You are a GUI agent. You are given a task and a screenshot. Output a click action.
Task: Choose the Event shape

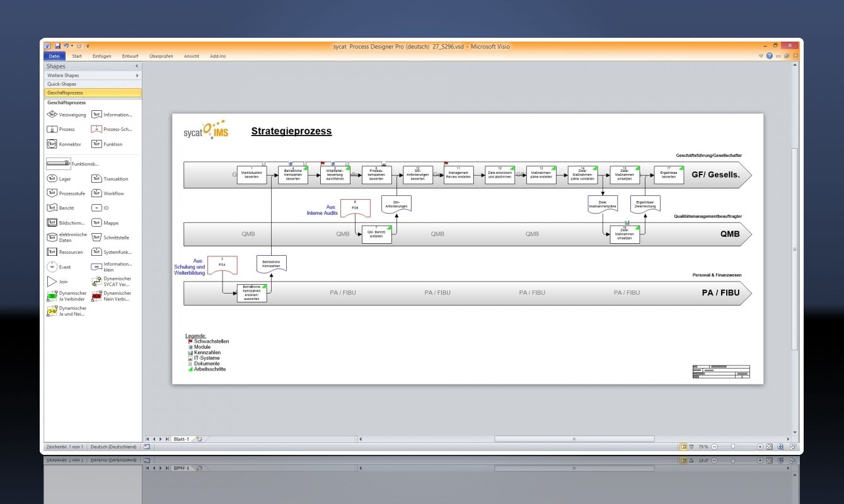tap(59, 267)
